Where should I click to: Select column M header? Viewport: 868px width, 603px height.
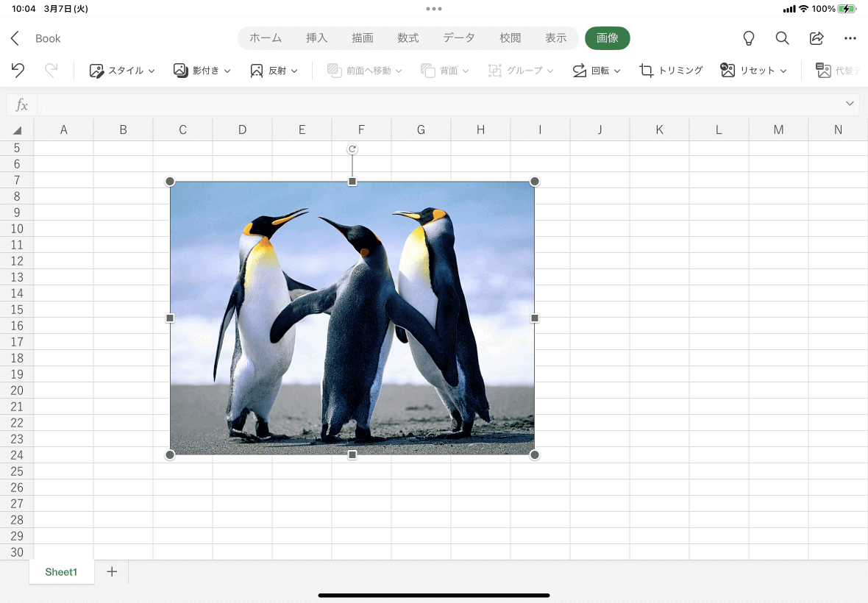click(778, 129)
